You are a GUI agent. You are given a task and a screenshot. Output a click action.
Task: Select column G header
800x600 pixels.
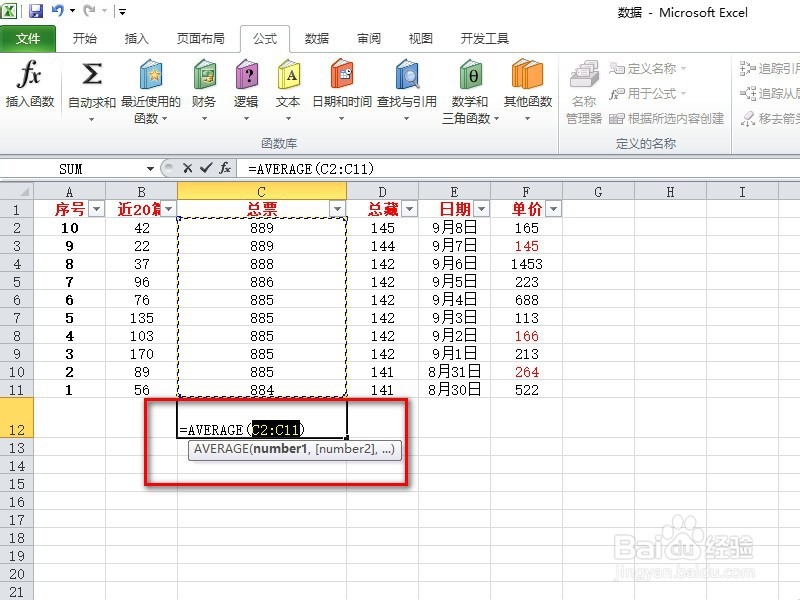click(598, 191)
